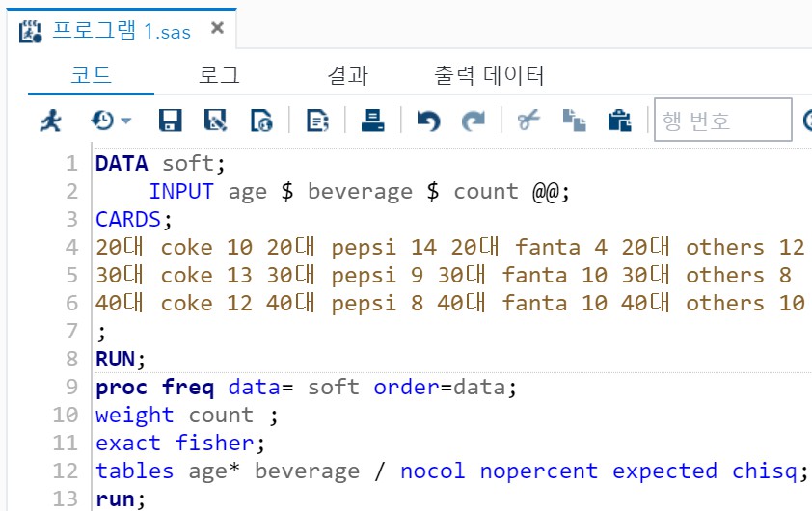The width and height of the screenshot is (812, 511).
Task: Click the RUN statement on line 8
Action: tap(116, 360)
